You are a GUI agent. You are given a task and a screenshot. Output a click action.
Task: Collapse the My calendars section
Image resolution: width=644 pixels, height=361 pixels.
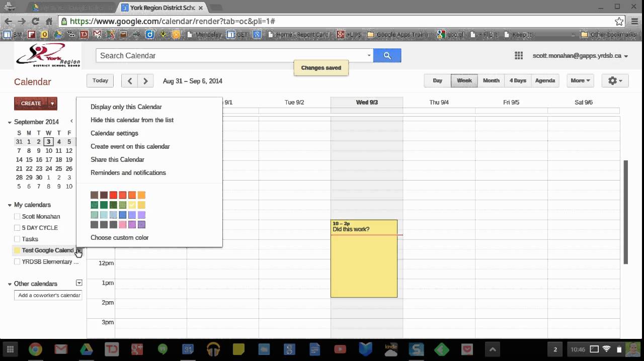tap(10, 205)
